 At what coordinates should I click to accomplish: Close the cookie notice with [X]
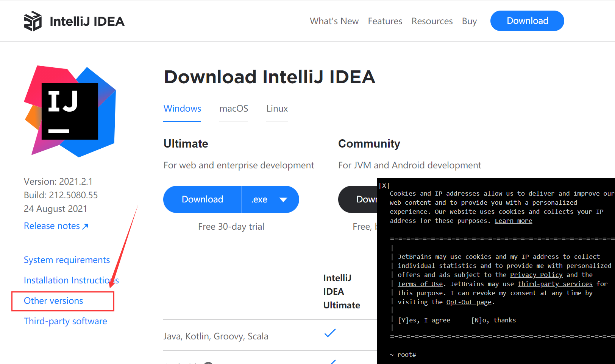[384, 185]
